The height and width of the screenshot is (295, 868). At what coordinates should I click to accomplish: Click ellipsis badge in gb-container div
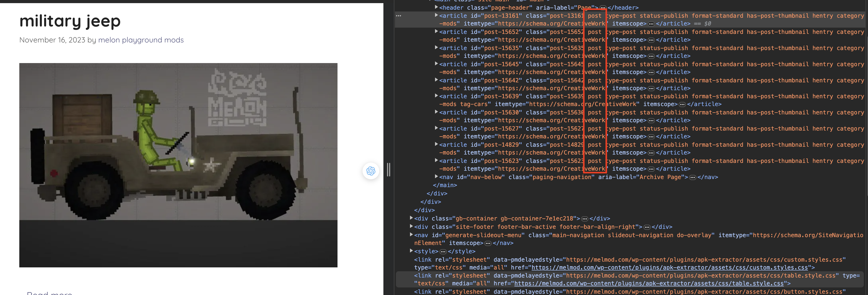584,219
